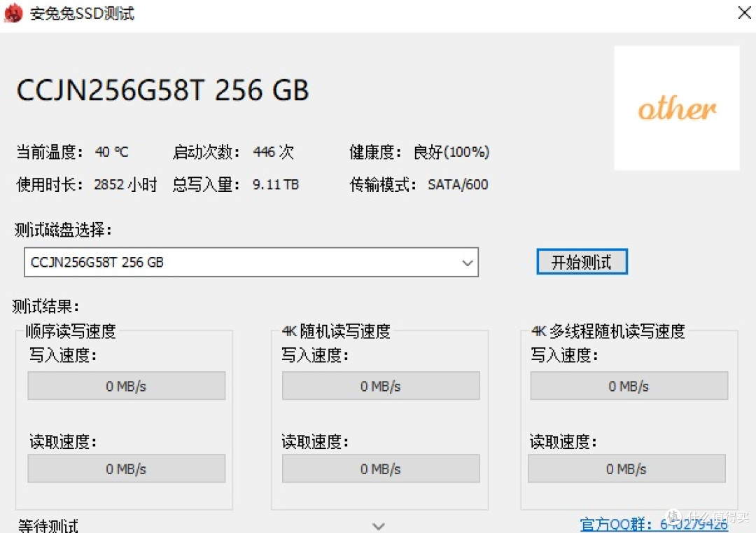The image size is (756, 533).
Task: Click the health value 良好(100%)
Action: [451, 153]
